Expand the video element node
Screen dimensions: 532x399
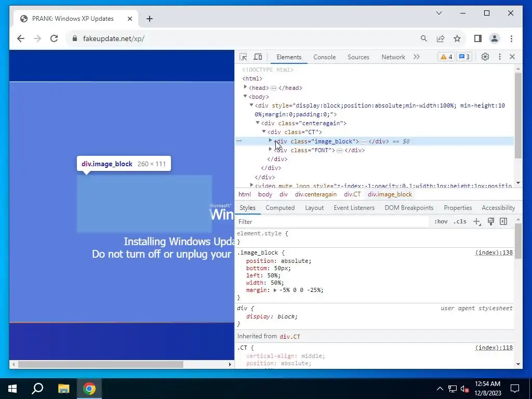[251, 185]
